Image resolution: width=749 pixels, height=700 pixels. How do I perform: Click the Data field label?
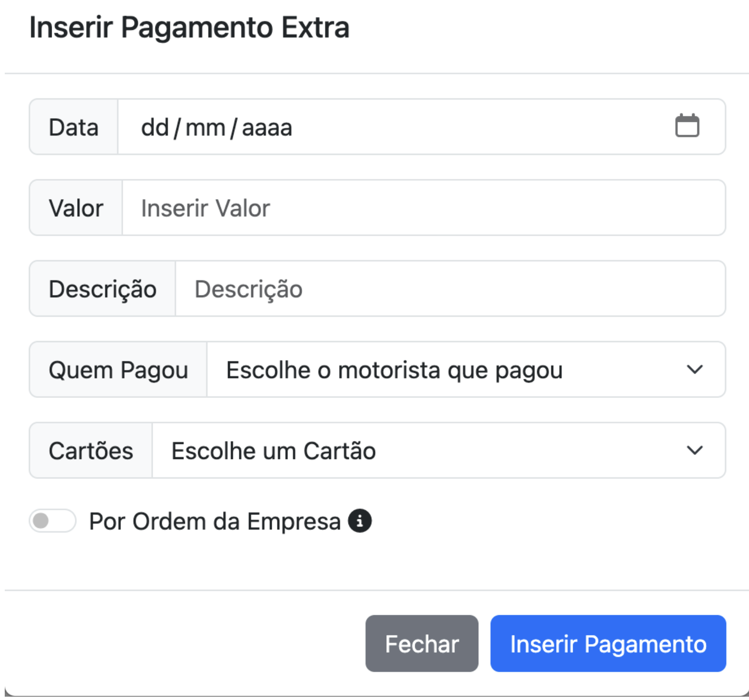pos(73,127)
